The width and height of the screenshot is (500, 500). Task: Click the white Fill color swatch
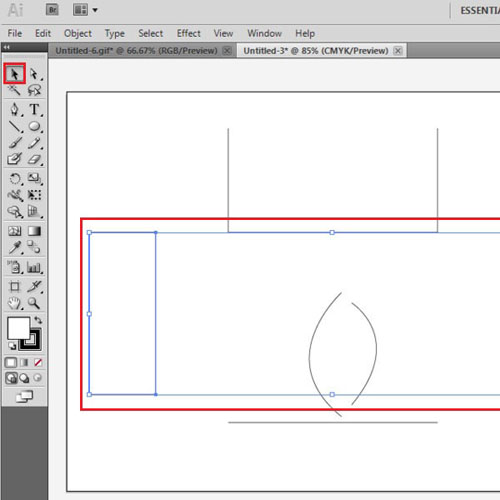click(x=18, y=328)
